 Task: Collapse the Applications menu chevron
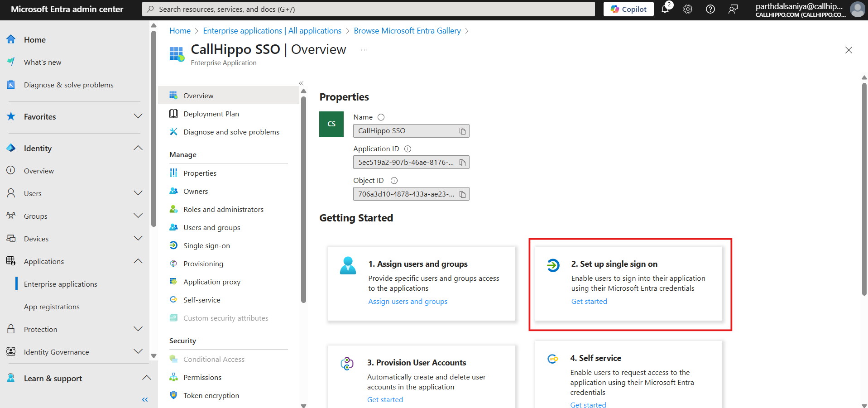click(x=138, y=261)
